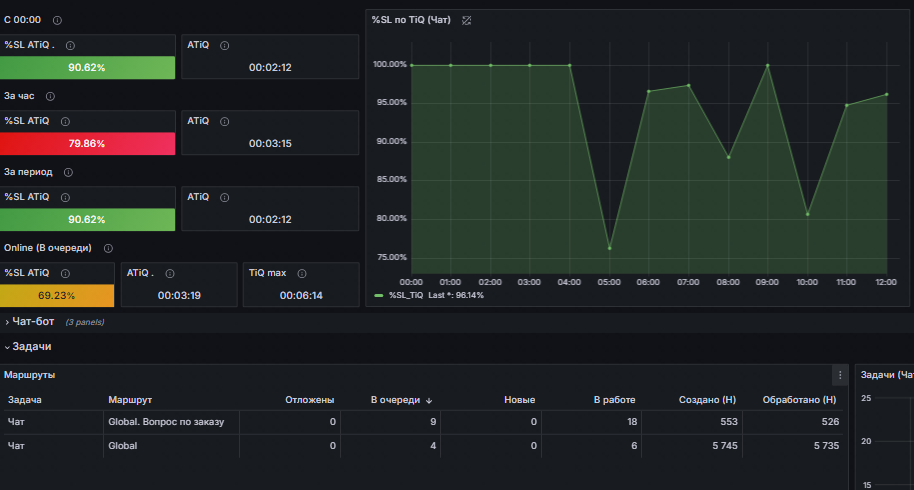Open the Маршруты panel three-dot menu
914x490 pixels.
click(x=840, y=375)
